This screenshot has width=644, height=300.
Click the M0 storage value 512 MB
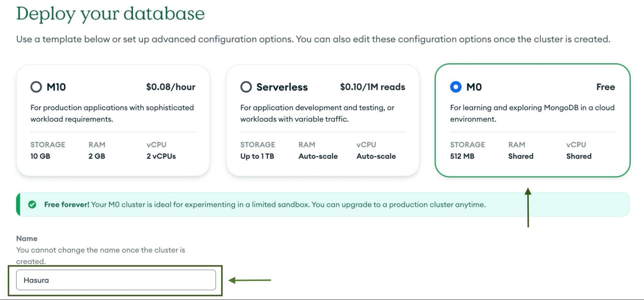click(x=462, y=156)
